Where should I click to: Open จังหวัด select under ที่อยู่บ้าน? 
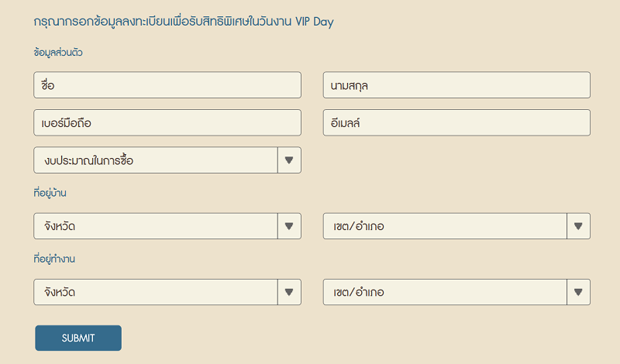tap(167, 226)
